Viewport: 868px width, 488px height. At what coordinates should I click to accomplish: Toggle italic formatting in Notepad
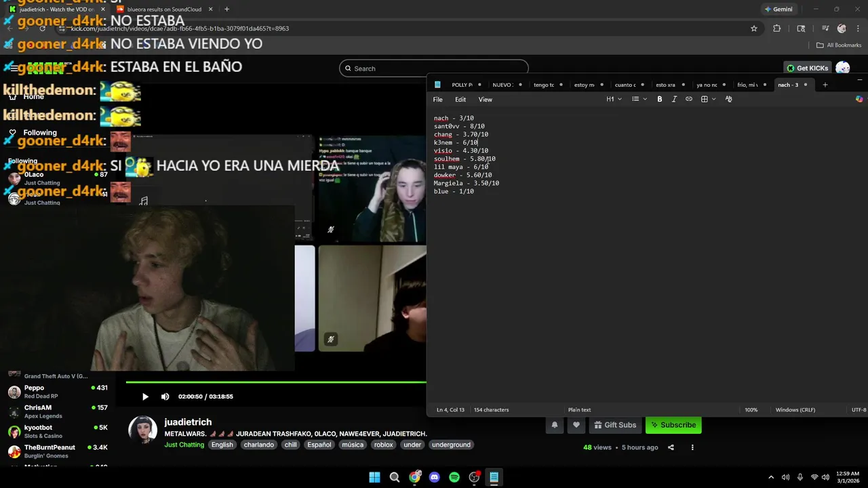pos(674,99)
